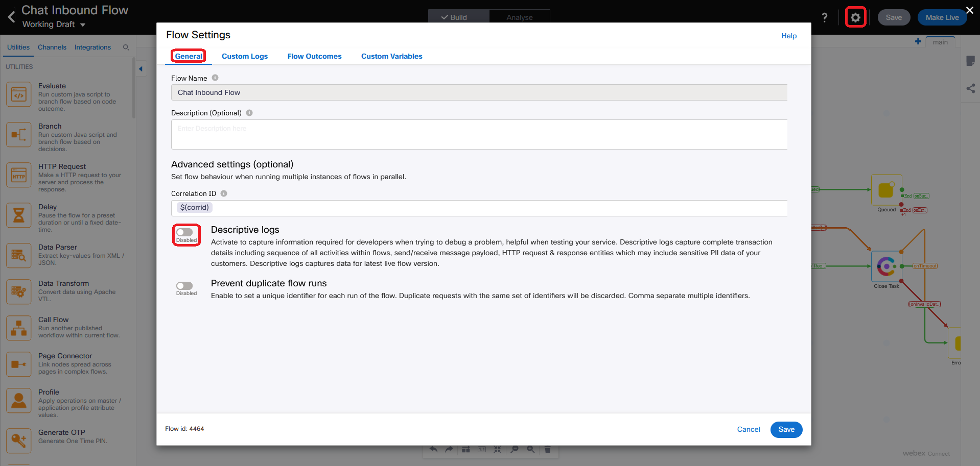
Task: Select the Delay hourglass node icon
Action: point(19,215)
